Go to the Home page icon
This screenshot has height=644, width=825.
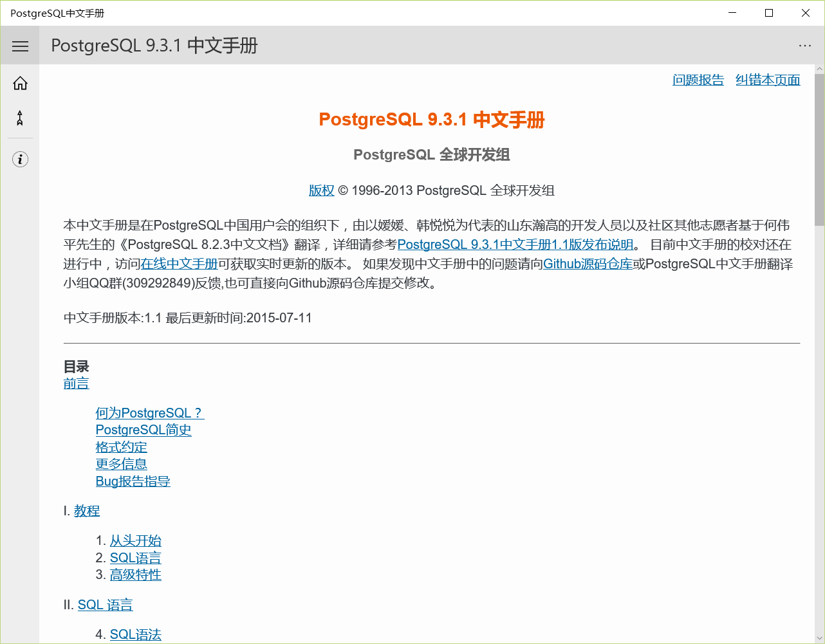coord(20,83)
